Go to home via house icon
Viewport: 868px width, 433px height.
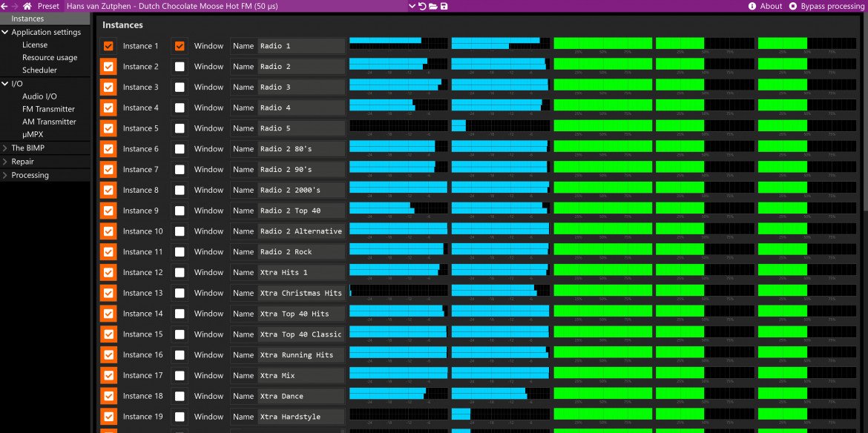coord(27,6)
